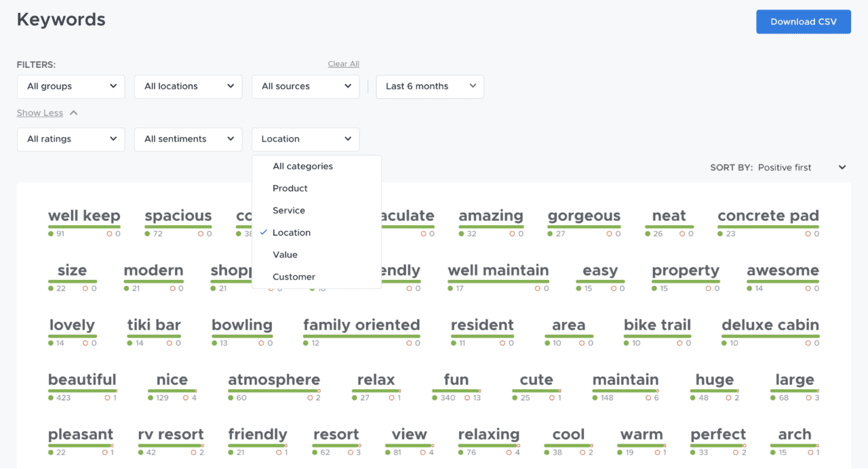Click the 'family oriented' keyword
This screenshot has height=469, width=868.
(361, 325)
